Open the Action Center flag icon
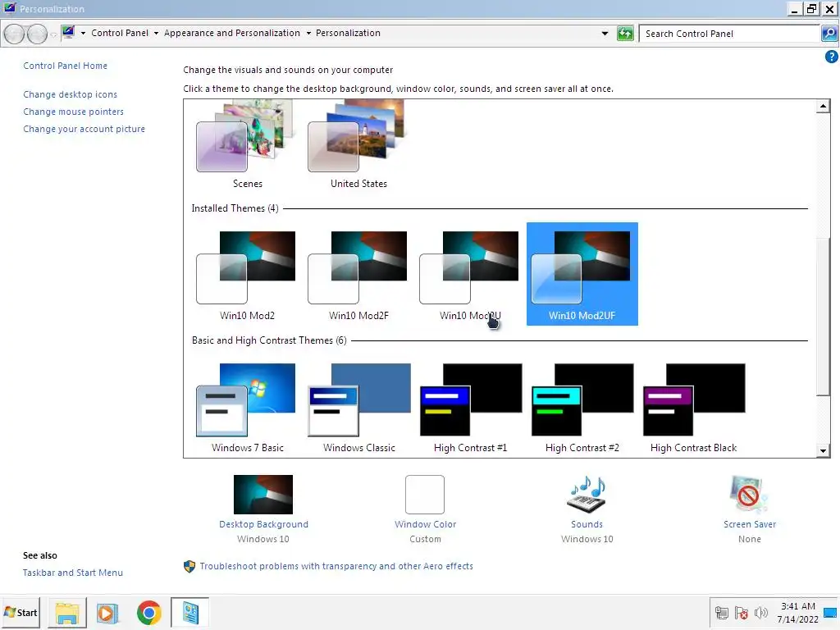 pyautogui.click(x=742, y=612)
